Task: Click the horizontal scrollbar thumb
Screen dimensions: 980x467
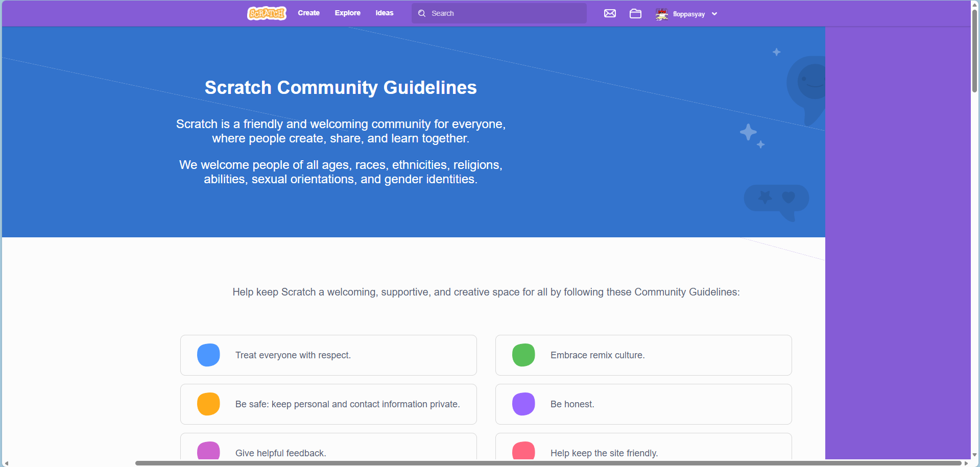Action: [x=548, y=463]
